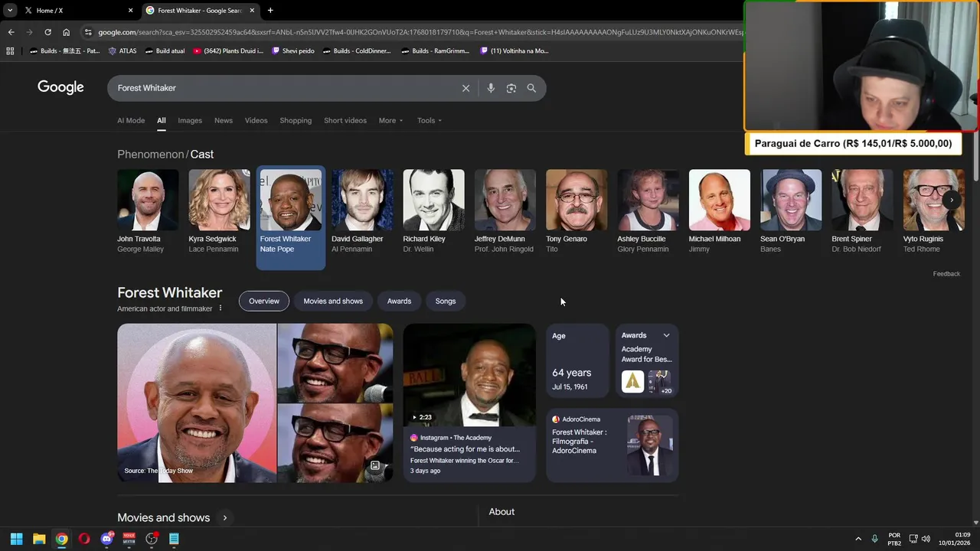Open the large Forest Whitaker photo
Image resolution: width=980 pixels, height=551 pixels.
tap(197, 403)
